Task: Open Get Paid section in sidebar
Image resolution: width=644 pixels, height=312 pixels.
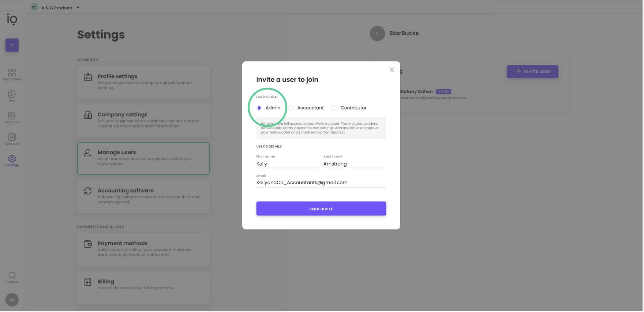Action: 12,118
